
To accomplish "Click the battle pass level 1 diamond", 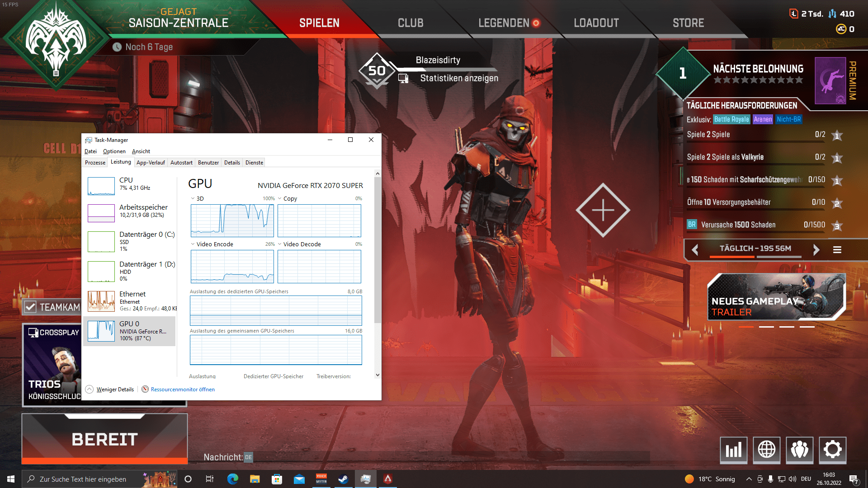I will (683, 73).
